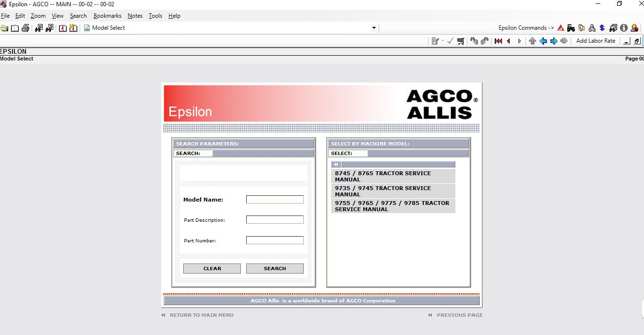Screen dimensions: 644x335
Task: Click the round information icon
Action: (624, 28)
